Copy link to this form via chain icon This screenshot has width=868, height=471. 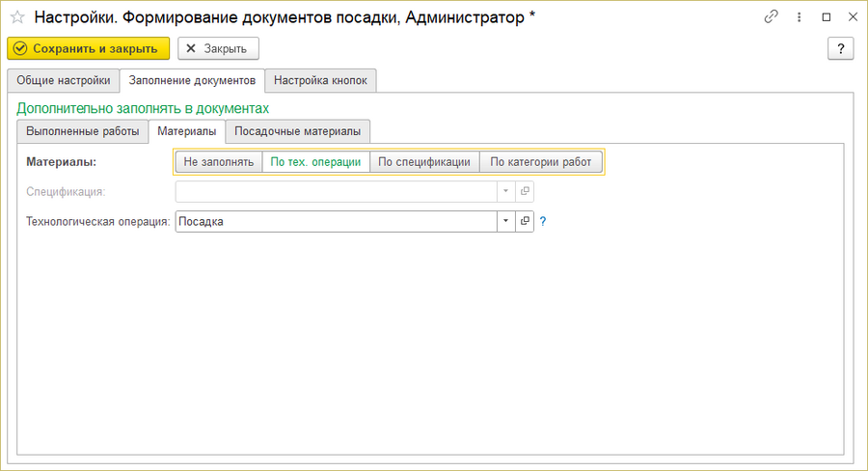[x=772, y=17]
